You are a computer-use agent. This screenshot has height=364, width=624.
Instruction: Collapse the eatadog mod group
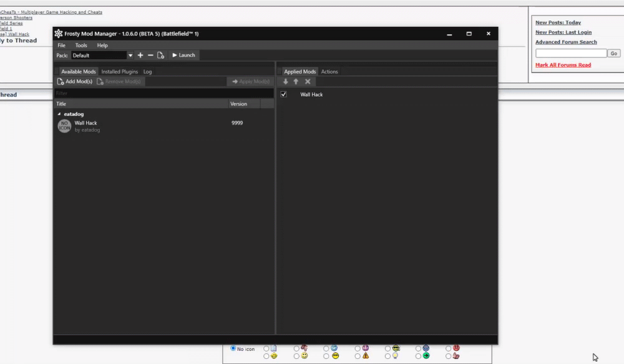click(x=59, y=114)
